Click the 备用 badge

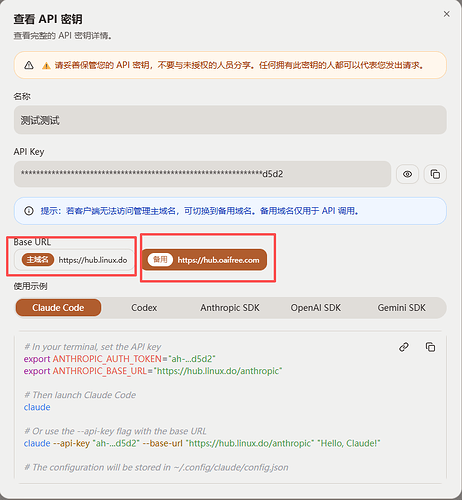pos(160,259)
